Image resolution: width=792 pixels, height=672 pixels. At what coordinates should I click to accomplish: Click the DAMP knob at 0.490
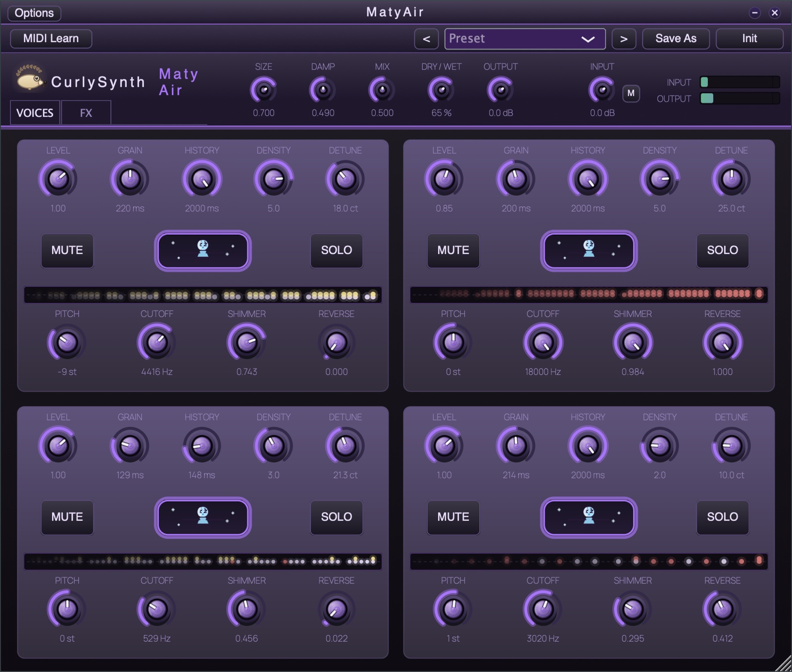coord(323,90)
